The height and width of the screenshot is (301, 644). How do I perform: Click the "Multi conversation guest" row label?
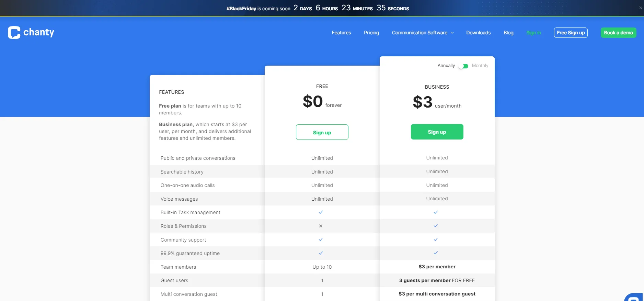pos(189,294)
